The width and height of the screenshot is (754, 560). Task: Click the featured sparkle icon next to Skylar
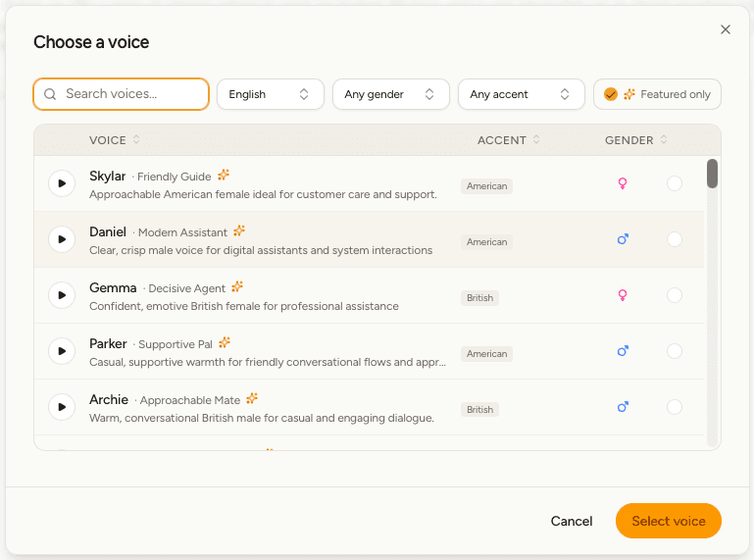(x=224, y=176)
